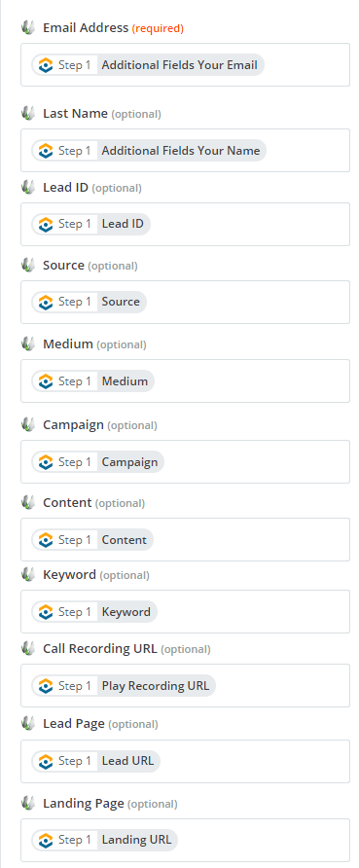Select the Additional Fields Your Name pill
This screenshot has height=868, width=359.
click(x=149, y=151)
